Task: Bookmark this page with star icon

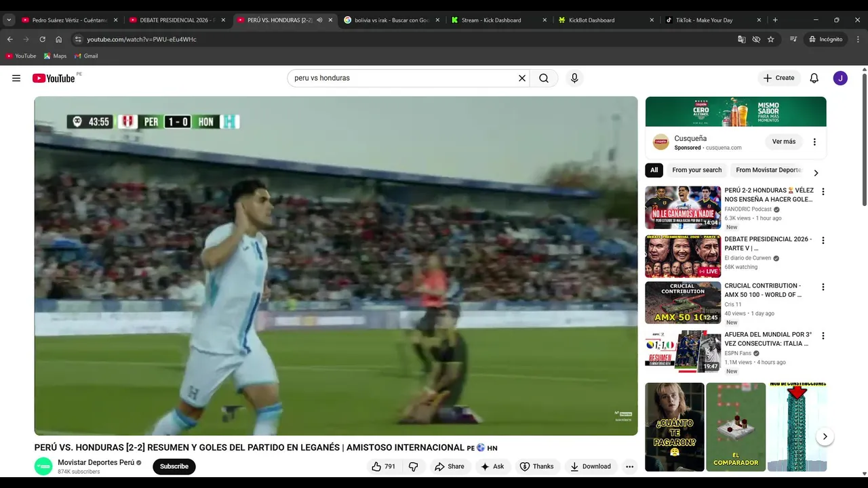Action: [x=771, y=39]
